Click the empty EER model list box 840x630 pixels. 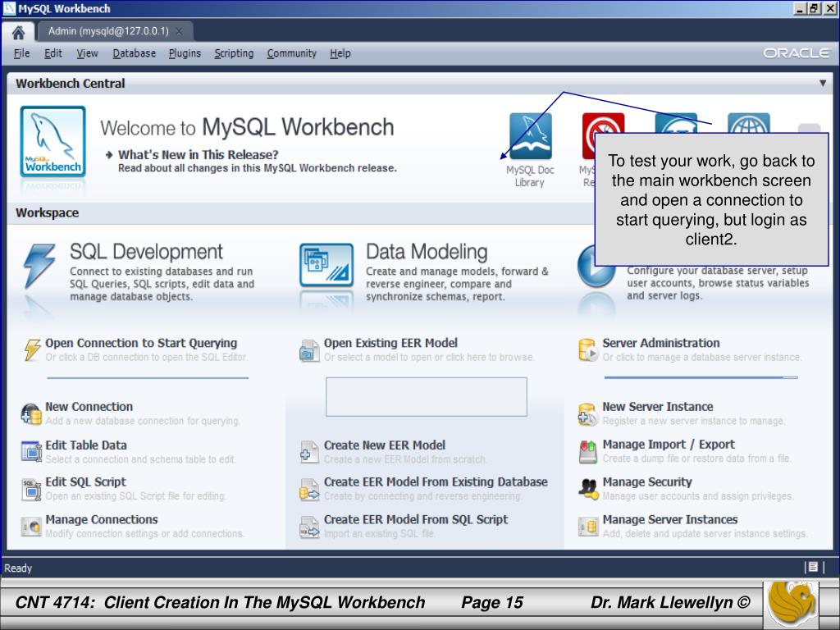(x=427, y=397)
